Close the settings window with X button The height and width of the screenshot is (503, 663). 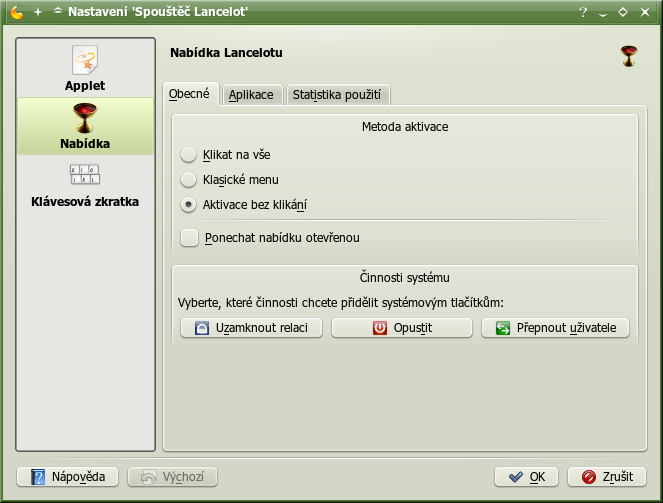click(x=645, y=12)
